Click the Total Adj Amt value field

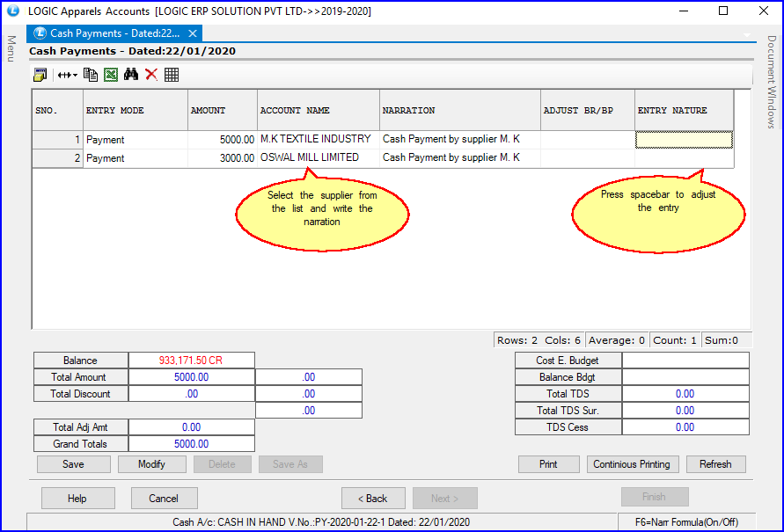pyautogui.click(x=192, y=427)
